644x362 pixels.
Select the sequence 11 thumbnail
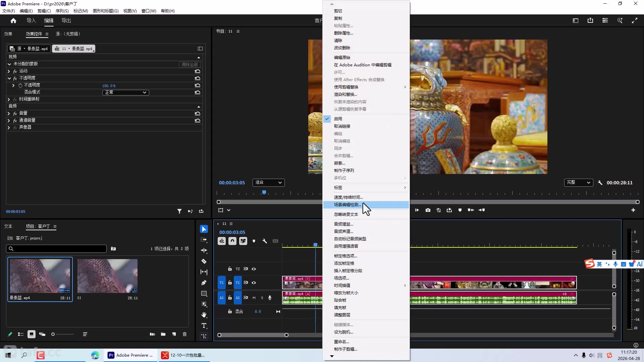tap(107, 276)
